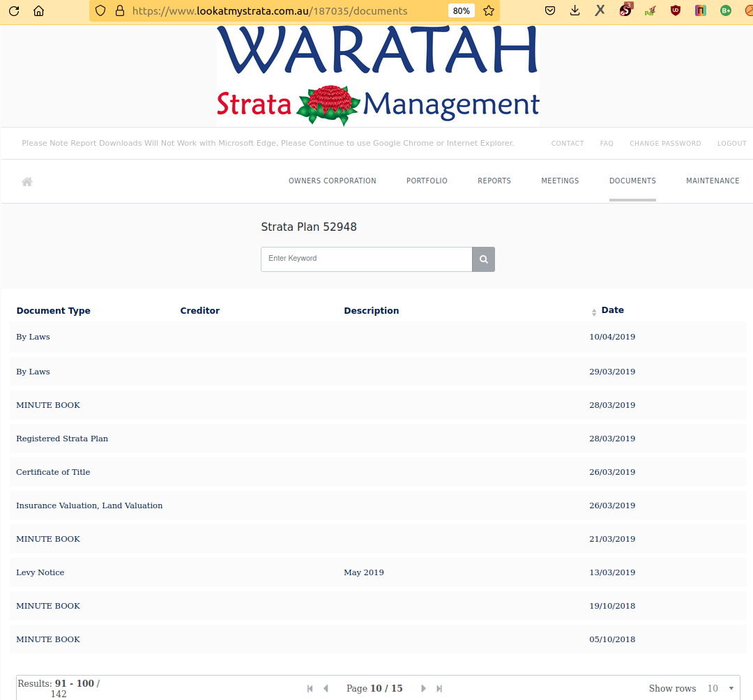Open the browser downloads arrow icon
The width and height of the screenshot is (753, 700).
(575, 10)
